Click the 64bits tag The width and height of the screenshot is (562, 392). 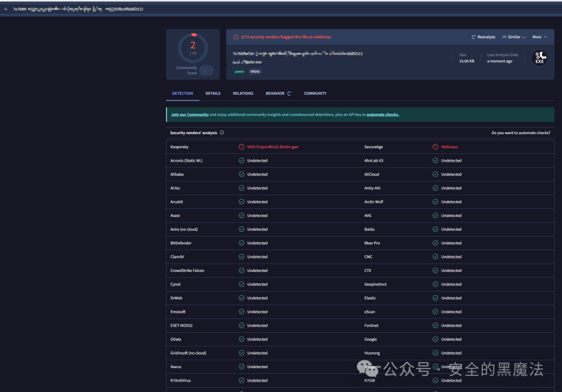click(x=255, y=72)
